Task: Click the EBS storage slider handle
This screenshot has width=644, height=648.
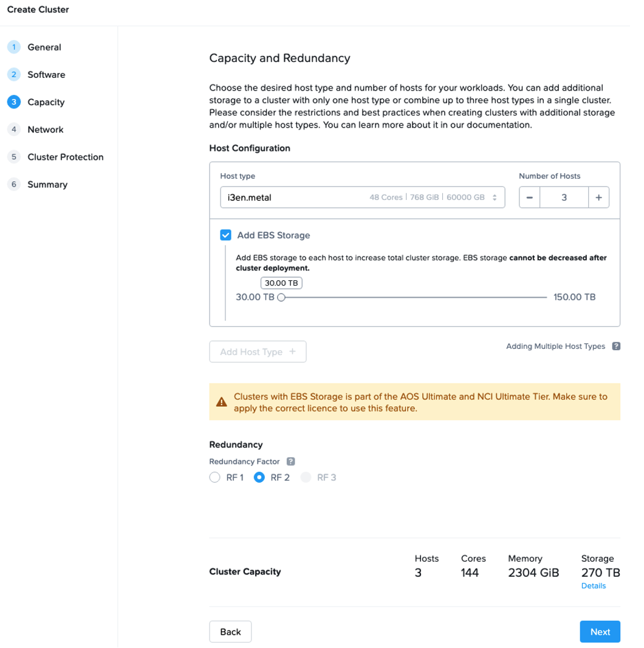Action: point(281,297)
